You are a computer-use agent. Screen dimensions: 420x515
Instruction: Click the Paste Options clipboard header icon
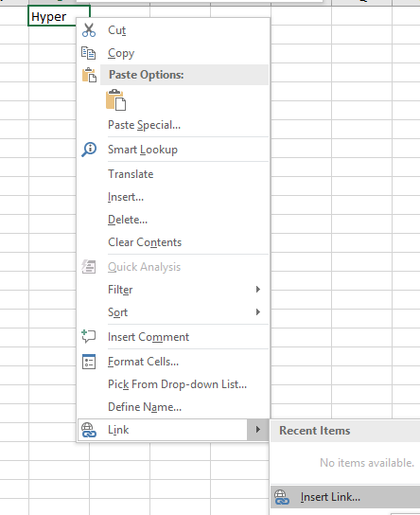point(89,75)
